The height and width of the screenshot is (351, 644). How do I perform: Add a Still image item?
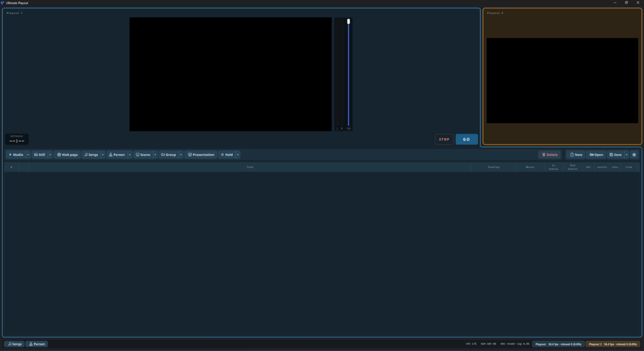click(x=40, y=155)
